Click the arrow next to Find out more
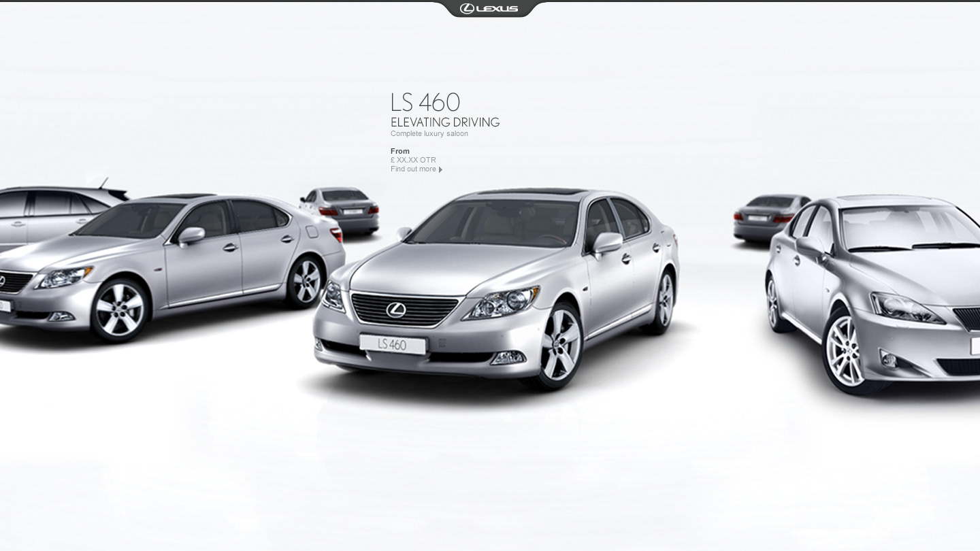 coord(441,169)
